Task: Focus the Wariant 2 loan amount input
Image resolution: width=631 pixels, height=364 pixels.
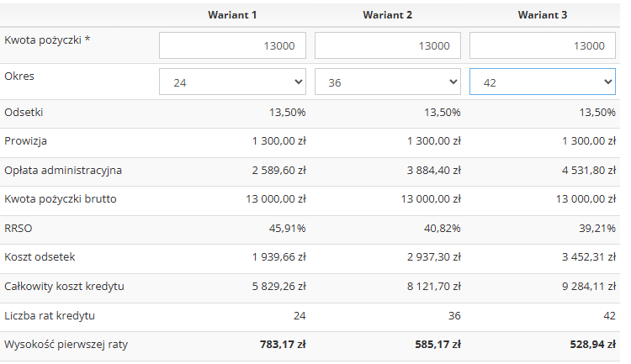Action: 388,45
